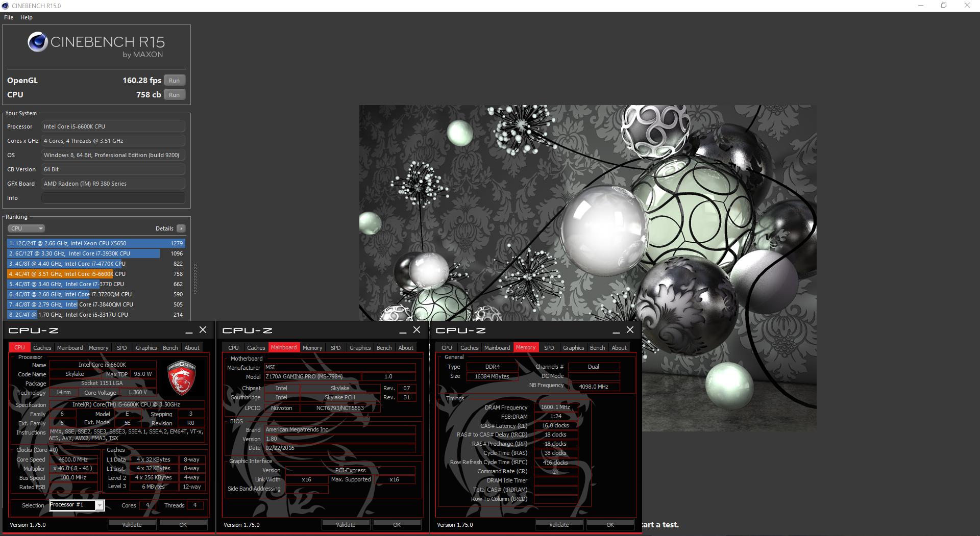Open the File menu in Cinebench
The height and width of the screenshot is (536, 980).
[x=9, y=17]
